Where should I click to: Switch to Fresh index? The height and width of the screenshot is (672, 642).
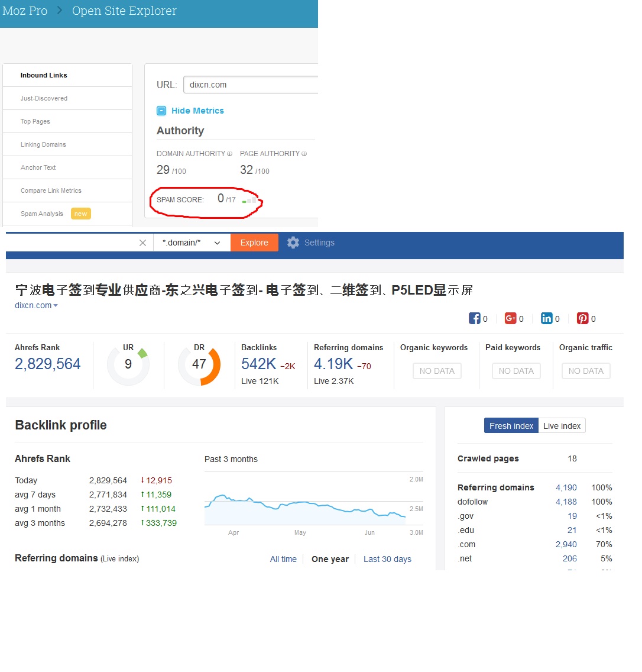tap(511, 425)
